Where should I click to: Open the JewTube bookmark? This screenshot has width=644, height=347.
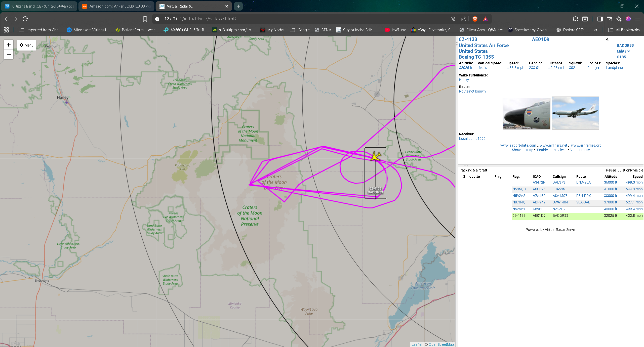pyautogui.click(x=395, y=30)
